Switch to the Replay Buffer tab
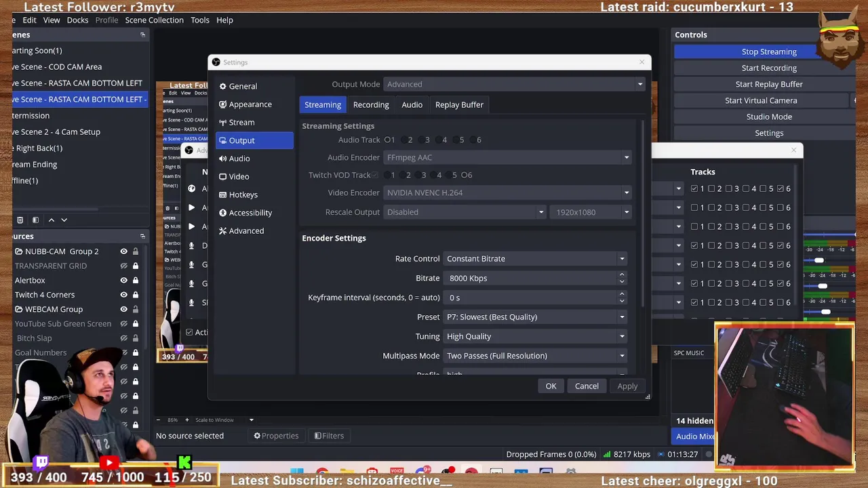868x488 pixels. (459, 105)
